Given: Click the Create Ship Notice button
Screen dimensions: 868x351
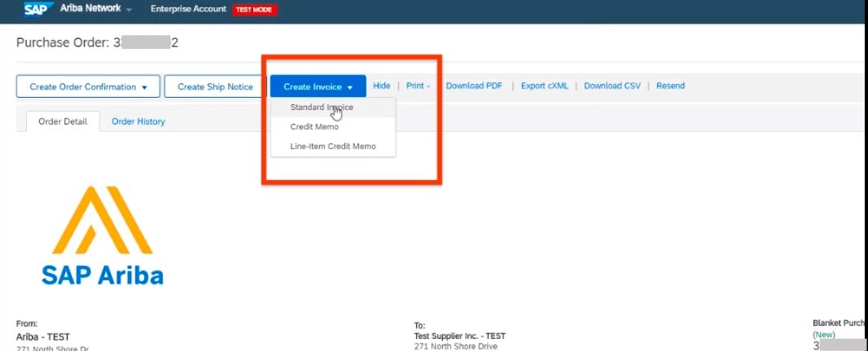Looking at the screenshot, I should point(215,86).
